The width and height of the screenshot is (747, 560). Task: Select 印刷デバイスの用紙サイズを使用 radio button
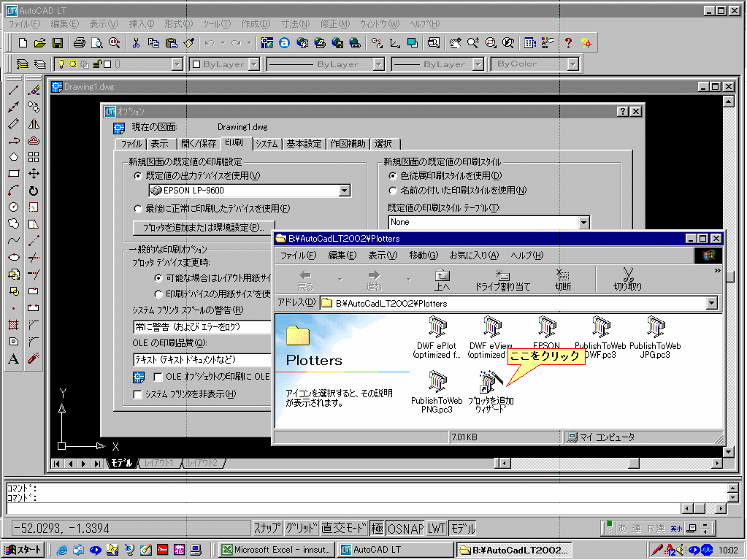pos(158,294)
